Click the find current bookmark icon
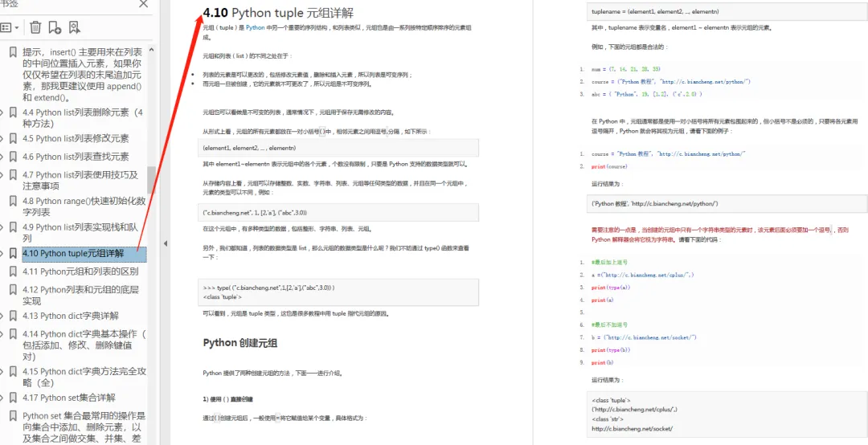This screenshot has height=445, width=868. pyautogui.click(x=74, y=27)
